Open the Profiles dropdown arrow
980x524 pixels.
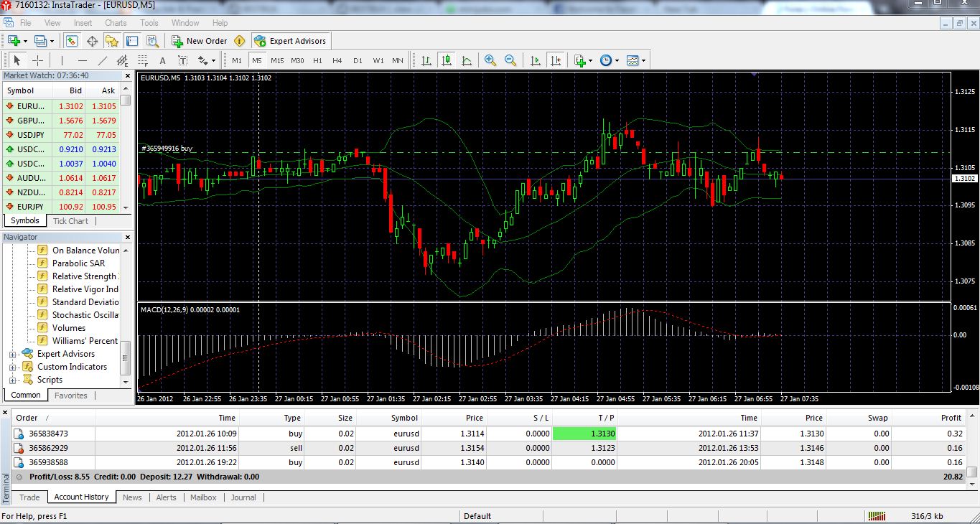[52, 41]
